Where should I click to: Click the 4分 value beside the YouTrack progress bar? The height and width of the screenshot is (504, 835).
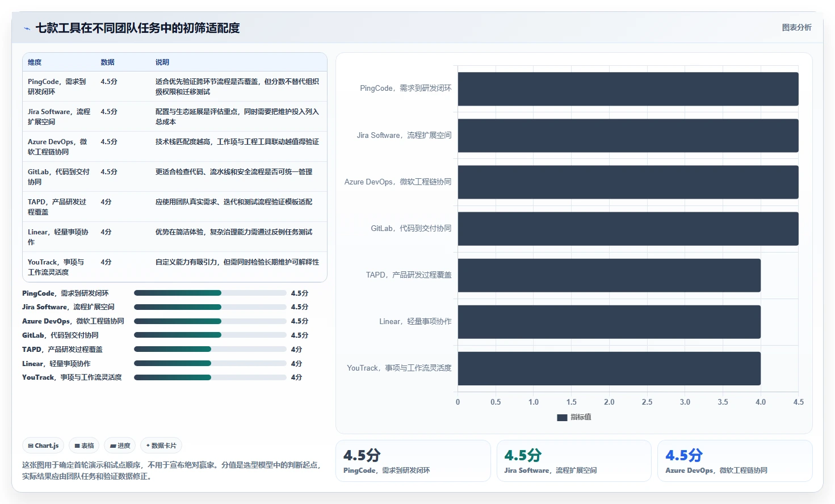(x=296, y=377)
